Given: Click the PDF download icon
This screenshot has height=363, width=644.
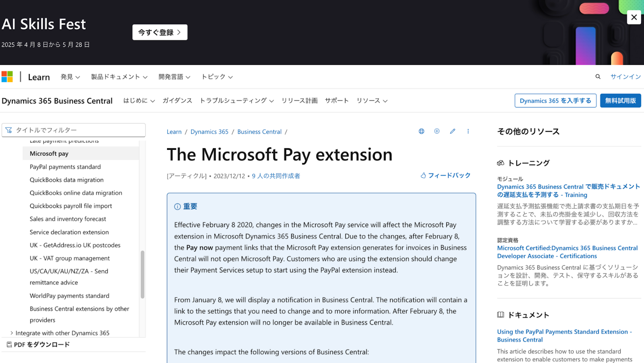Looking at the screenshot, I should [x=9, y=344].
